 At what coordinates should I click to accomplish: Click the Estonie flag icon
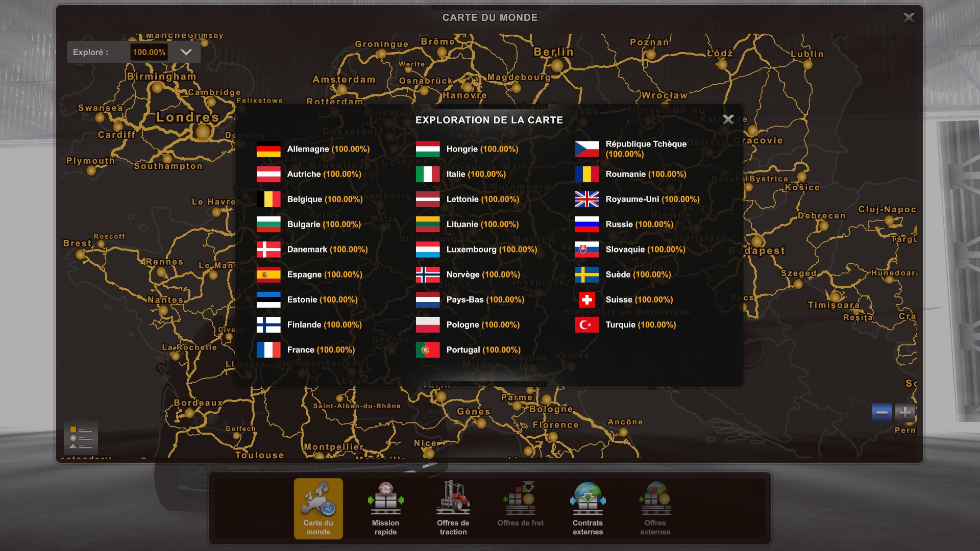(x=268, y=299)
